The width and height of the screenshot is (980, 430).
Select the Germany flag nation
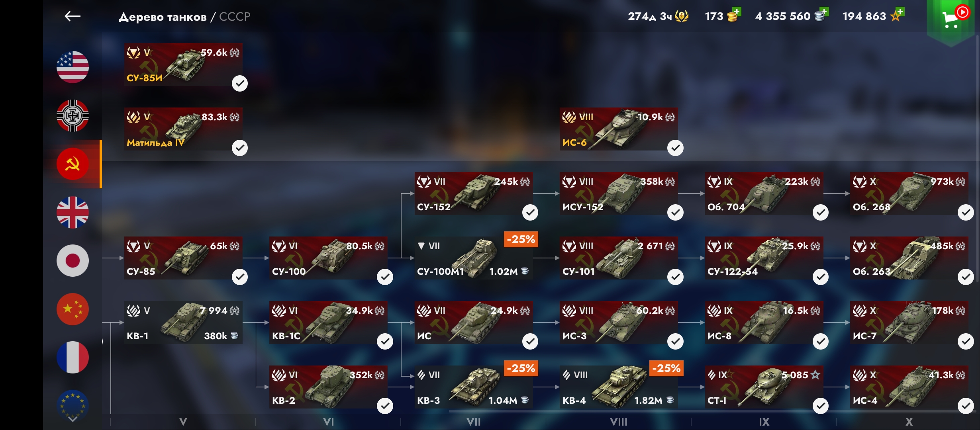point(73,115)
